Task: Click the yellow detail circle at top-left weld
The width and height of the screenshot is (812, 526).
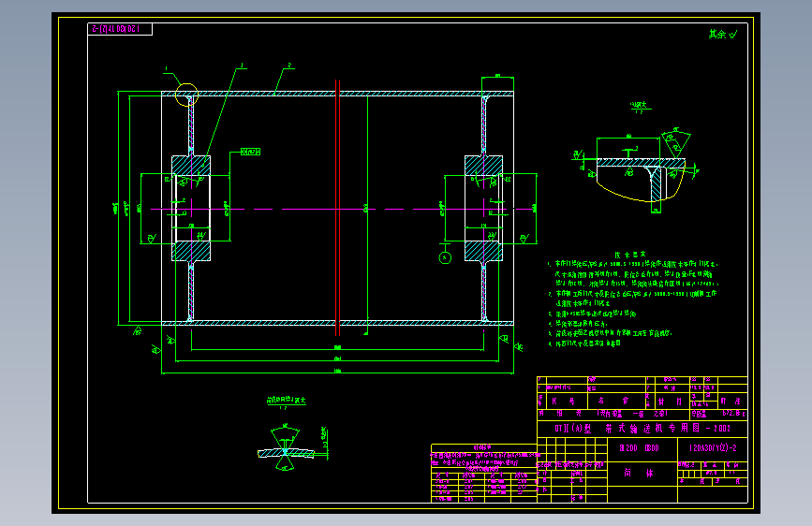Action: pos(186,95)
